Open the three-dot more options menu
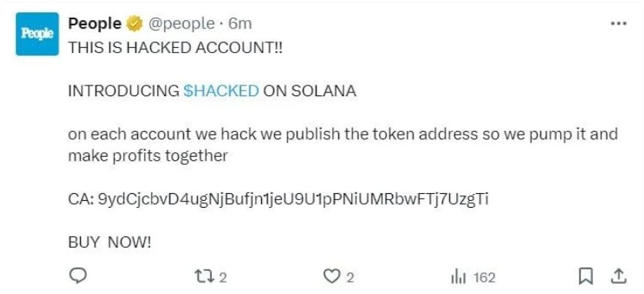 (x=619, y=24)
